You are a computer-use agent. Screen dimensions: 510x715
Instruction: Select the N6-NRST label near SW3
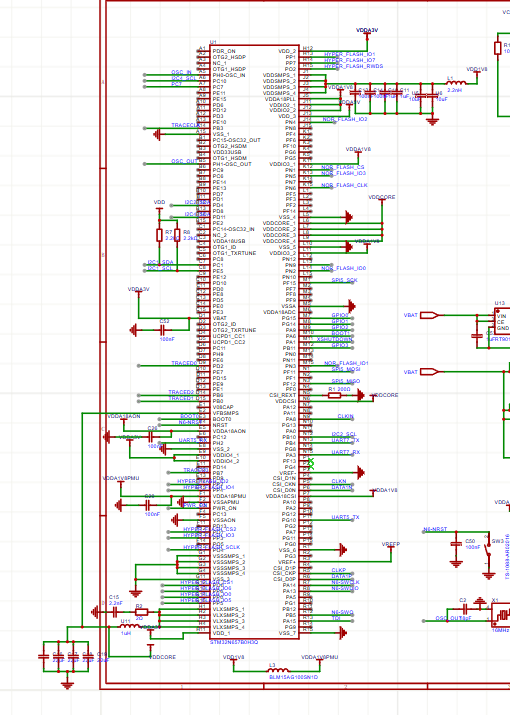pyautogui.click(x=435, y=529)
